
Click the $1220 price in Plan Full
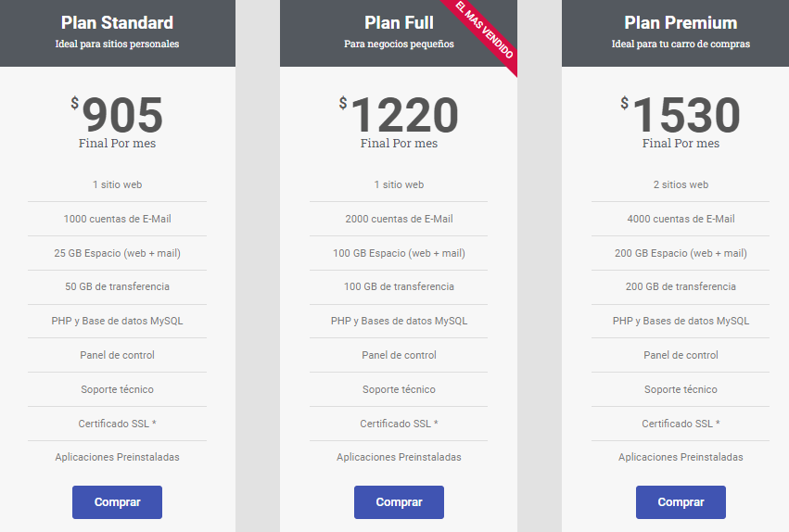point(399,115)
